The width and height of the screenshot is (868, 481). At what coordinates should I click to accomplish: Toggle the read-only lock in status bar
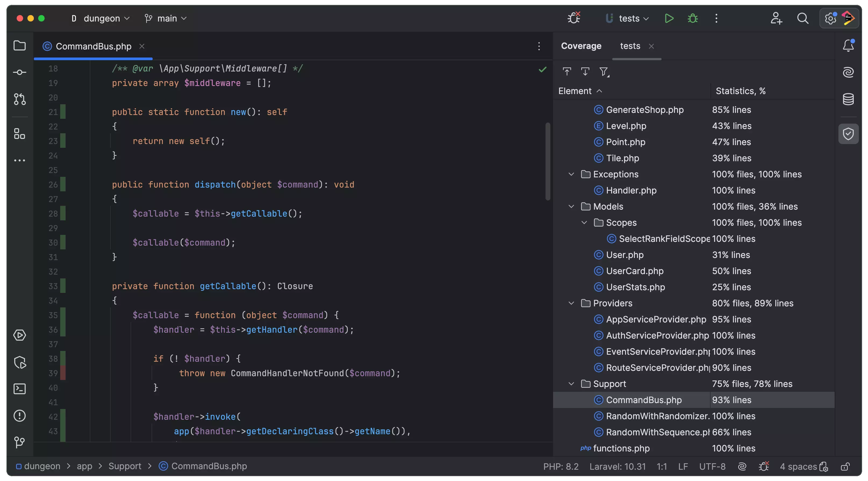(845, 466)
